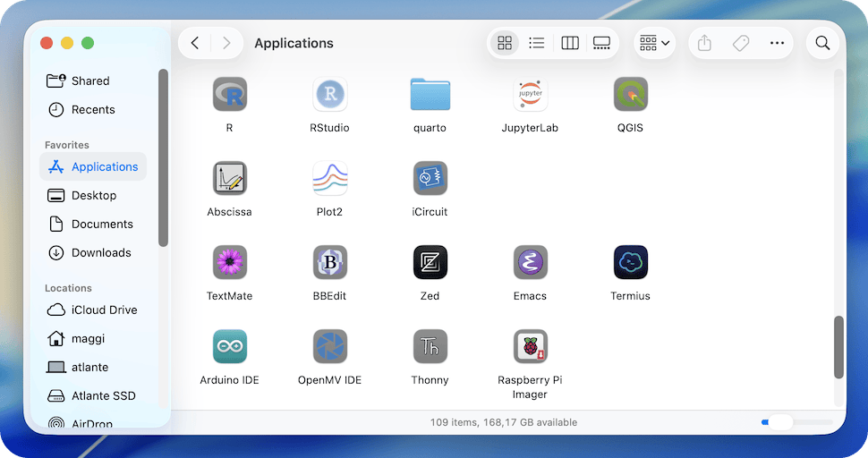
Task: Open the RStudio app icon
Action: pos(330,94)
